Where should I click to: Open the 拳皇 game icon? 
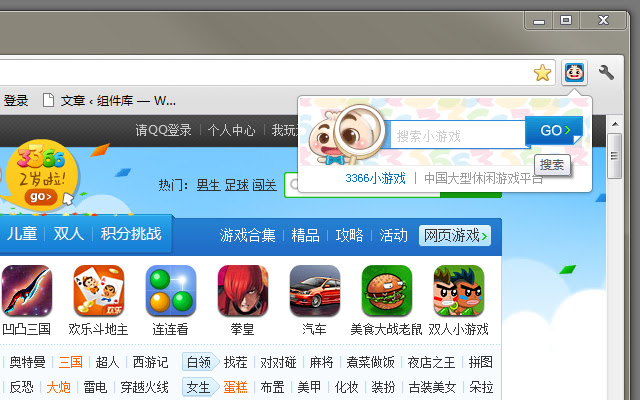point(242,291)
